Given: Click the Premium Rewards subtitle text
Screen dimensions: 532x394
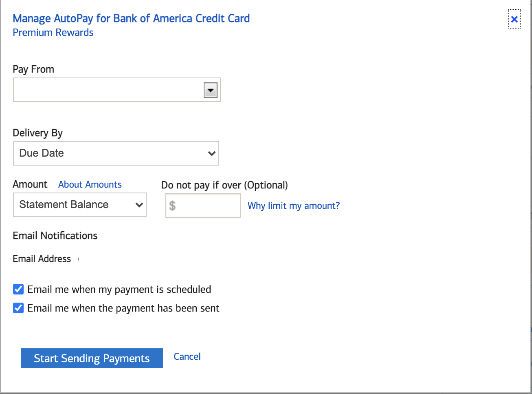Looking at the screenshot, I should [x=53, y=33].
